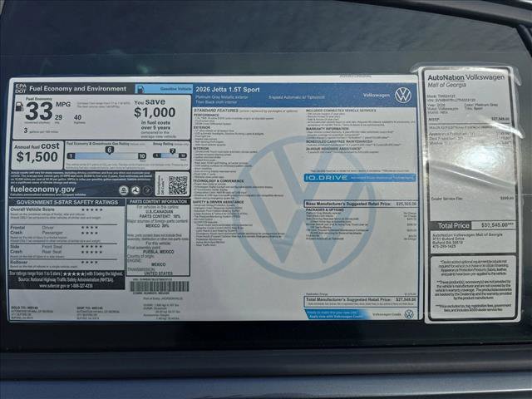Open the www.safercar.gov reference line
The width and height of the screenshot is (532, 399).
click(66, 286)
